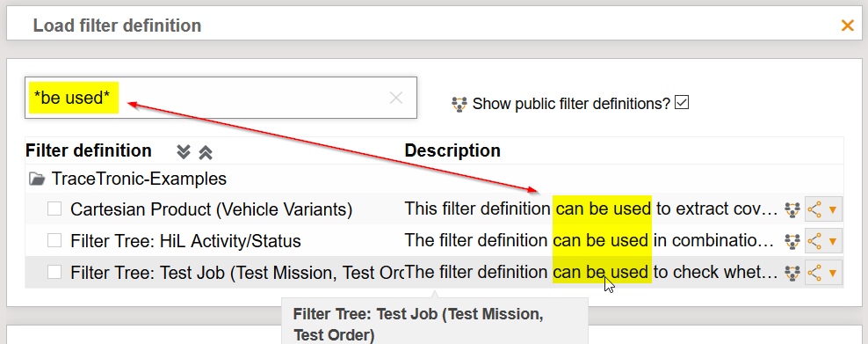Click public group icon in Cartesian Product row
Screen dimensions: 868x344
coord(792,209)
